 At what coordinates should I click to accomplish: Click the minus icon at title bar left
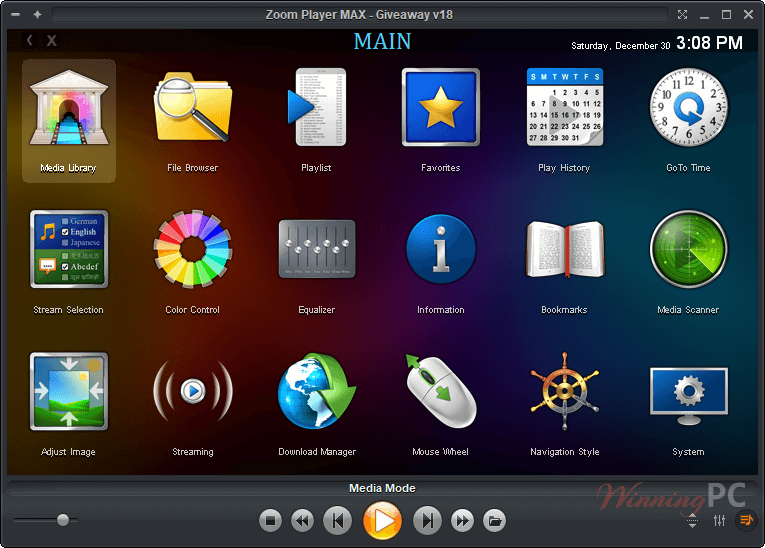[x=16, y=15]
